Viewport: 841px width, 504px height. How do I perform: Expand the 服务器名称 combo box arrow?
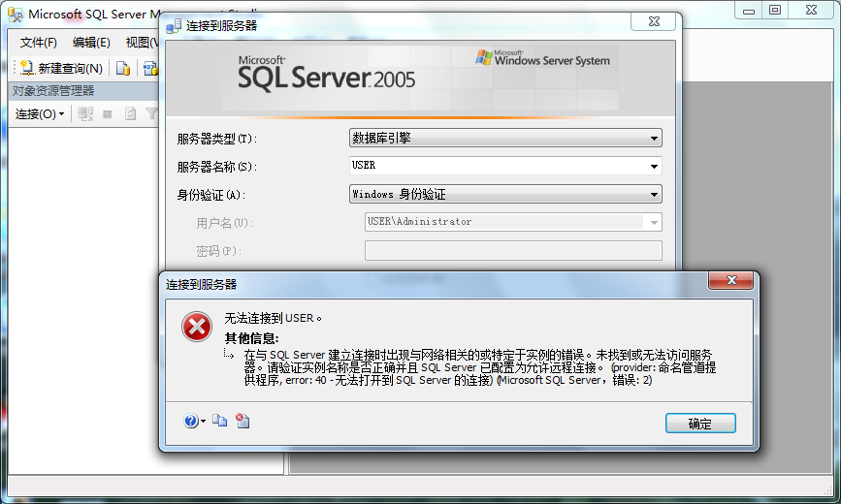pyautogui.click(x=654, y=166)
